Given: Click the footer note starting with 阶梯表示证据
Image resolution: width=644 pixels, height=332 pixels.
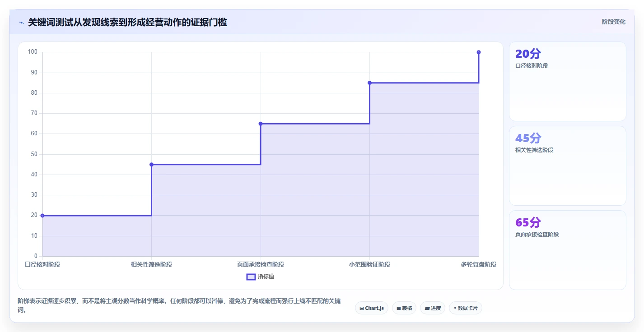Looking at the screenshot, I should (179, 305).
